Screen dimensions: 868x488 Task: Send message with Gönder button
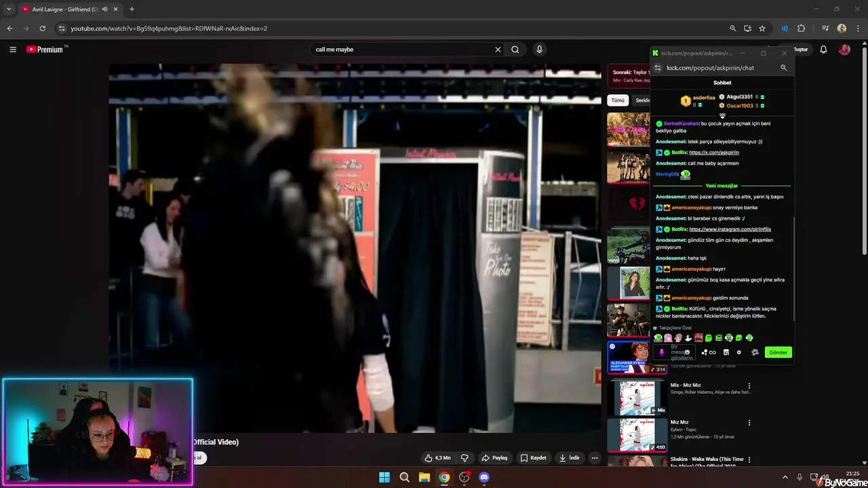(778, 352)
